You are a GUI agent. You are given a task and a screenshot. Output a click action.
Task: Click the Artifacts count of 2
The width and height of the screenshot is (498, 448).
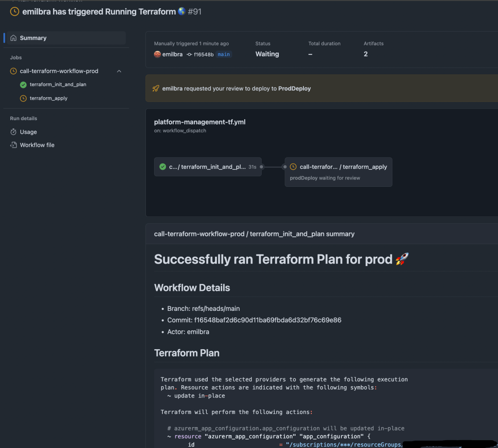click(x=366, y=54)
